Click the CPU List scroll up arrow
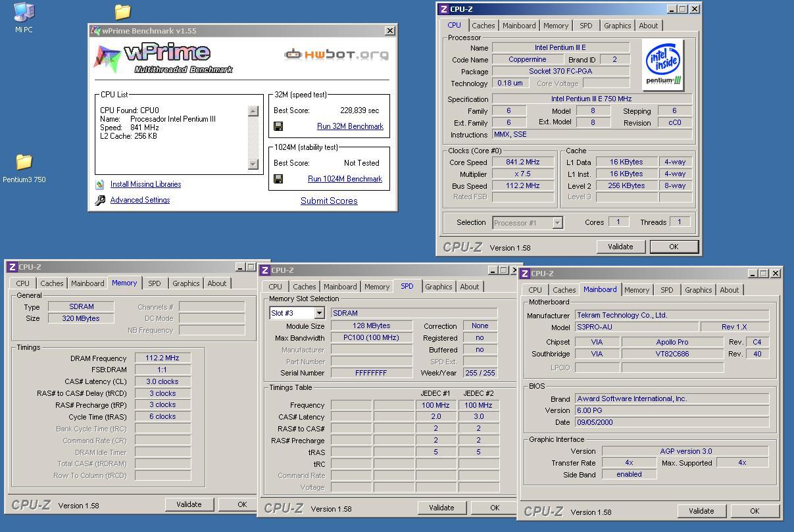This screenshot has height=532, width=794. tap(253, 111)
